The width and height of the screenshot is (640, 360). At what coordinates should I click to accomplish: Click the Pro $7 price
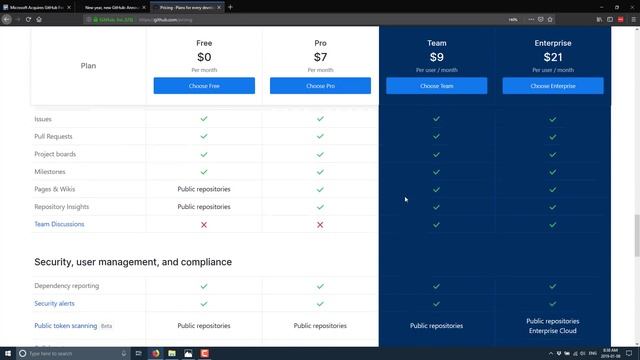(320, 57)
